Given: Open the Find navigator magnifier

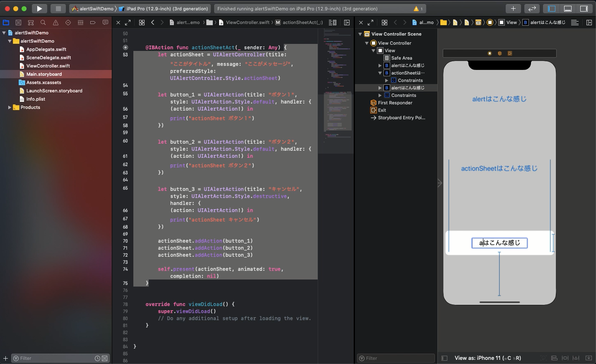Looking at the screenshot, I should (x=43, y=22).
